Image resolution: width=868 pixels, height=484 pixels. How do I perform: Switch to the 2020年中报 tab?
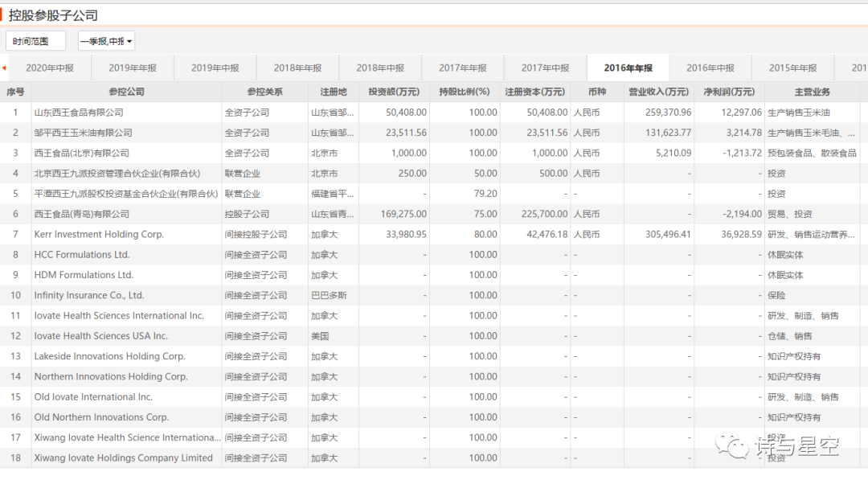click(50, 68)
